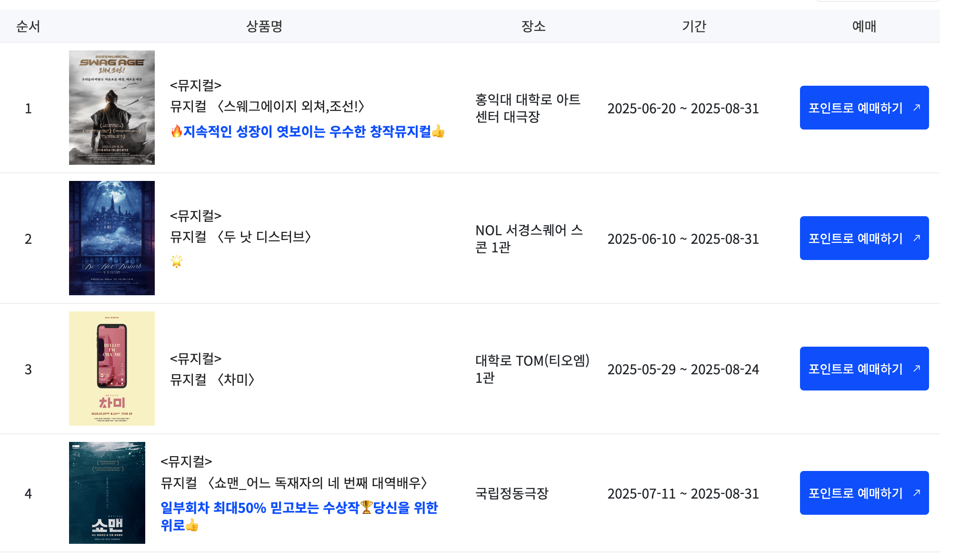960x560 pixels.
Task: Click the fire emoji before 지속적인 성장이
Action: coord(177,131)
